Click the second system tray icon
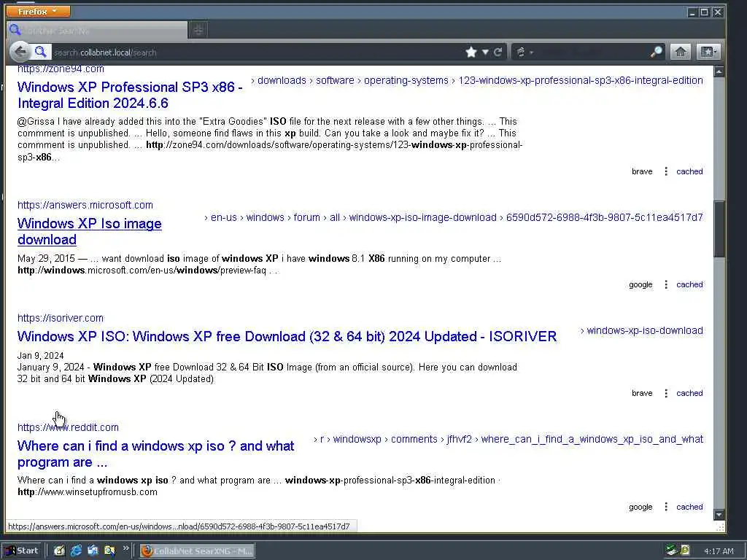 [x=685, y=551]
